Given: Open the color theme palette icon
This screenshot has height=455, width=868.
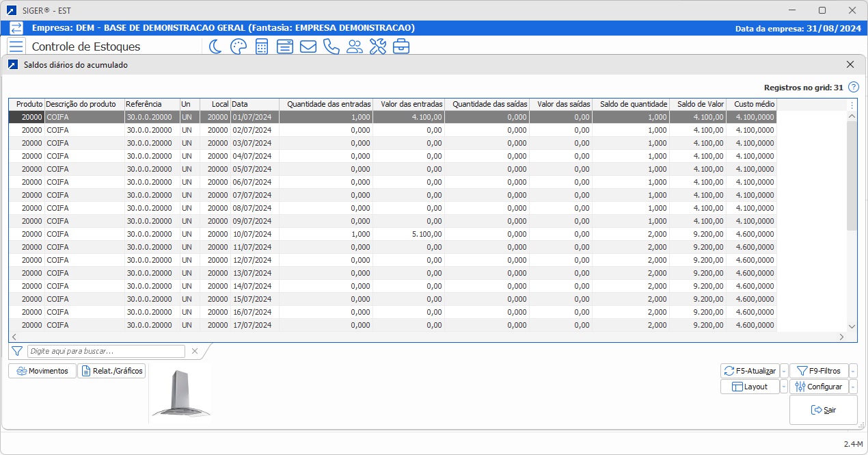Looking at the screenshot, I should pos(238,47).
